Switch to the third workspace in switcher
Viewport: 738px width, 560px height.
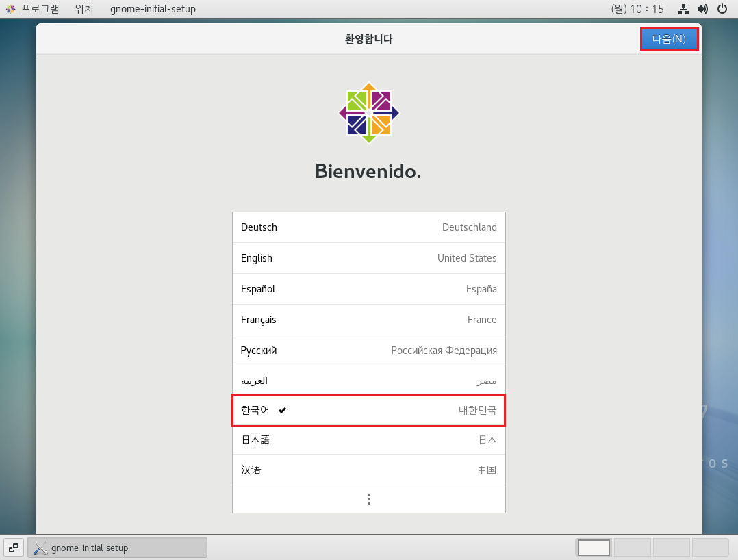point(671,548)
